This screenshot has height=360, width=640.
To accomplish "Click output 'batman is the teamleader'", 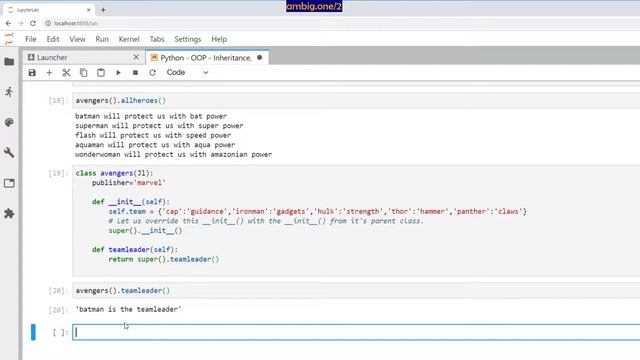I will [x=129, y=309].
